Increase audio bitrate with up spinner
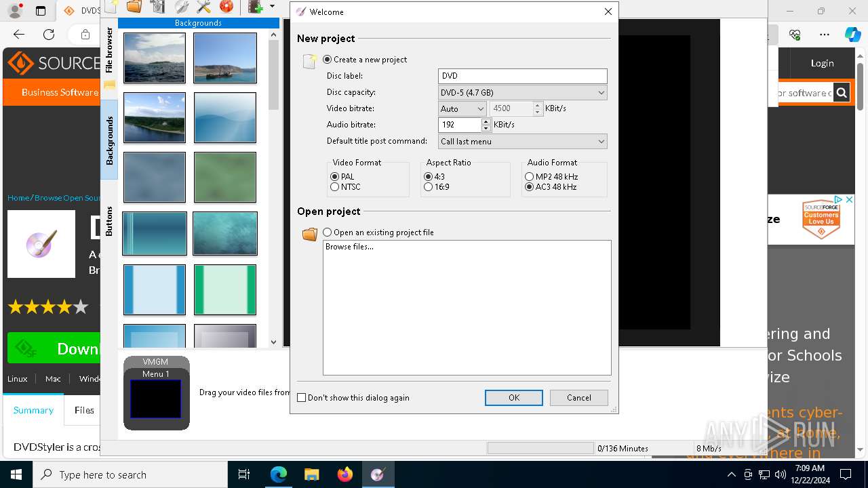868x488 pixels. 486,121
